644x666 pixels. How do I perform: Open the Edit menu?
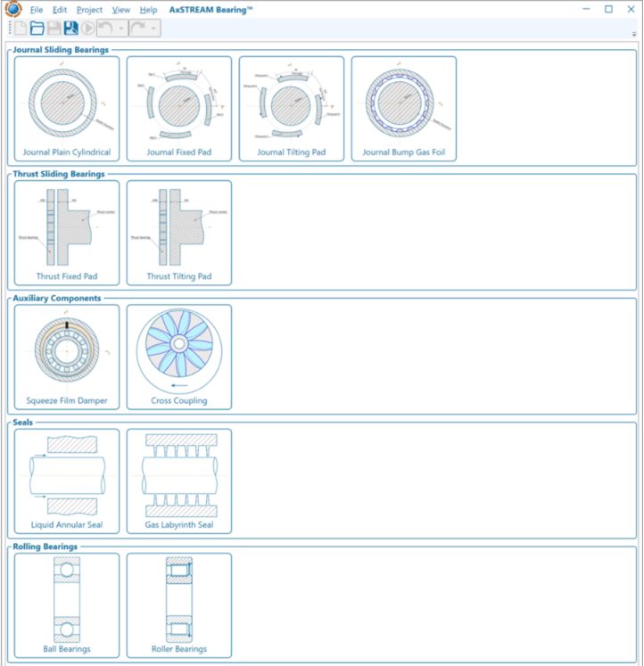(x=60, y=10)
